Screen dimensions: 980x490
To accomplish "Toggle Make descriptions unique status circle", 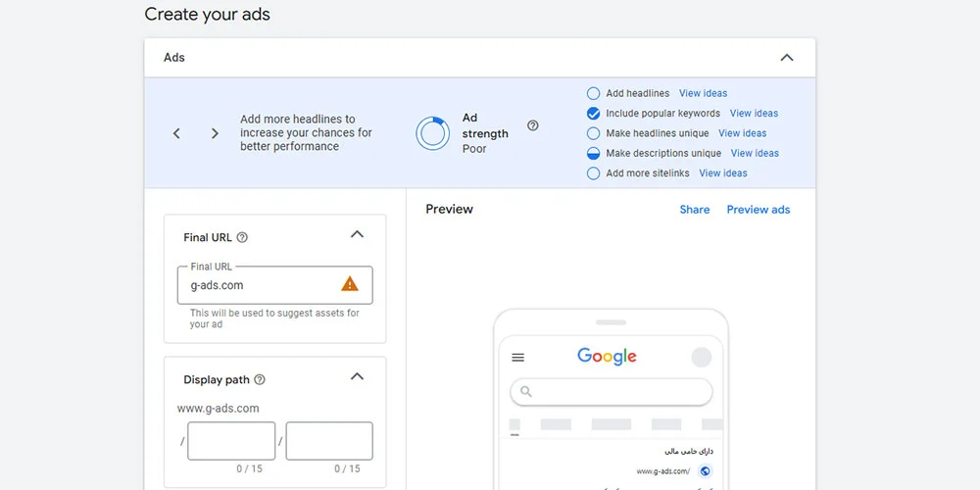I will click(593, 154).
